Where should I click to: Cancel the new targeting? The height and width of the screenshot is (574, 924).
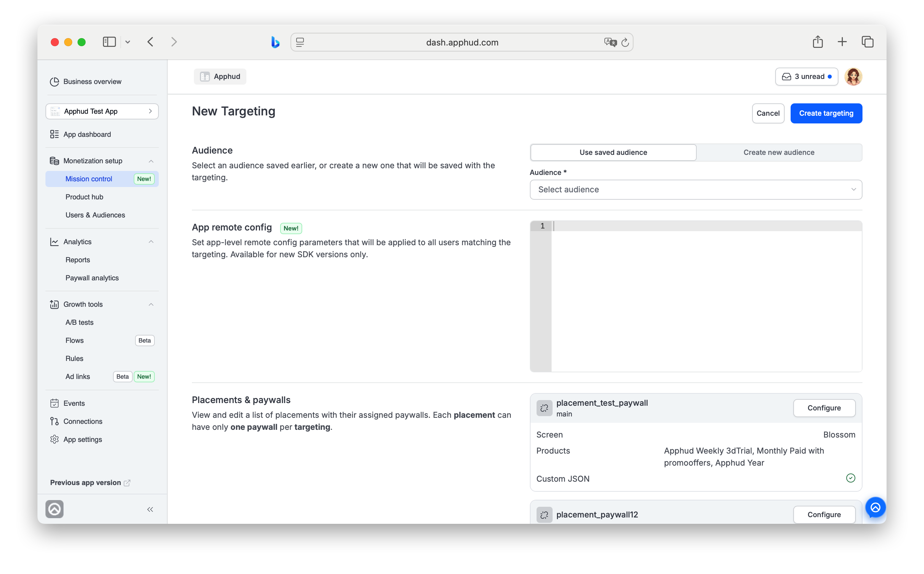click(768, 113)
